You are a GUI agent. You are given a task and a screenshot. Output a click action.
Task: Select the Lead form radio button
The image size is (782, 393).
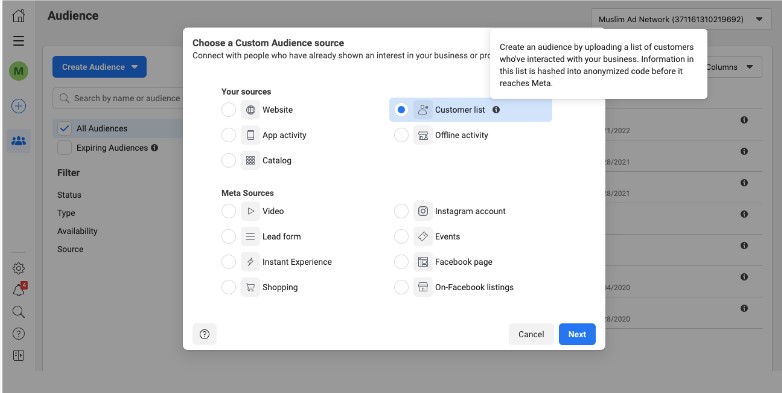(x=228, y=236)
